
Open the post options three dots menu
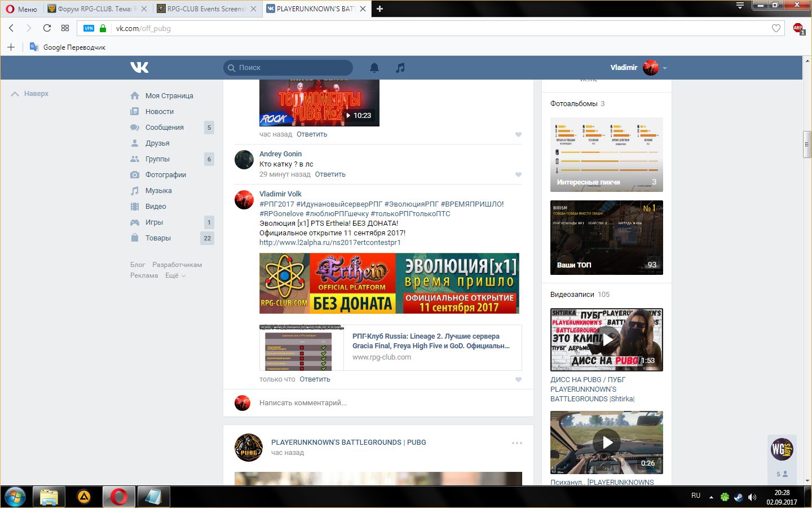(x=517, y=443)
